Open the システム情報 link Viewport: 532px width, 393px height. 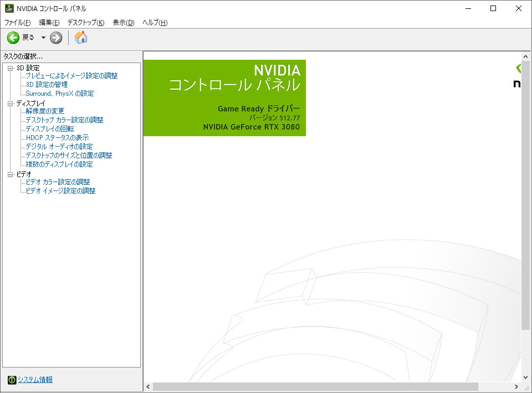[x=35, y=380]
